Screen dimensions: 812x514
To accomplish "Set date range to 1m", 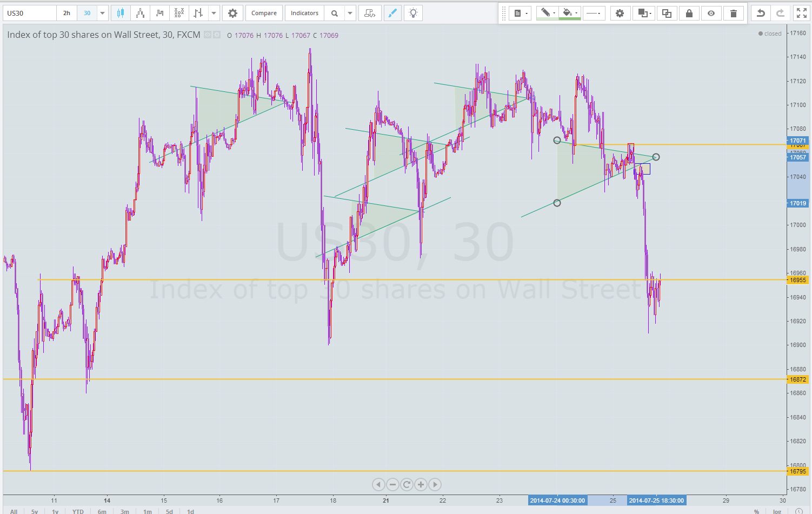I will pos(148,511).
